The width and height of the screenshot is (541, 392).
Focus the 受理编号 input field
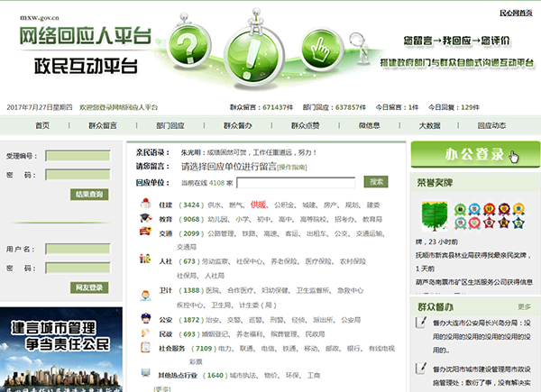[x=78, y=155]
